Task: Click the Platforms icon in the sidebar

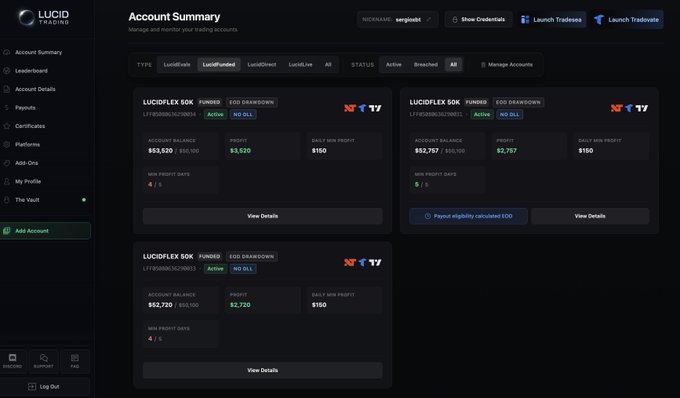Action: [7, 144]
